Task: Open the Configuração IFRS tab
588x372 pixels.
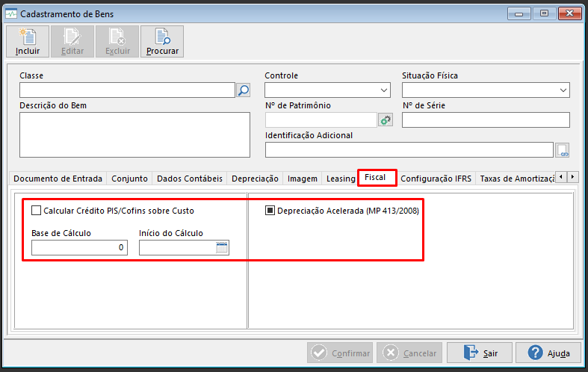Action: click(x=436, y=179)
